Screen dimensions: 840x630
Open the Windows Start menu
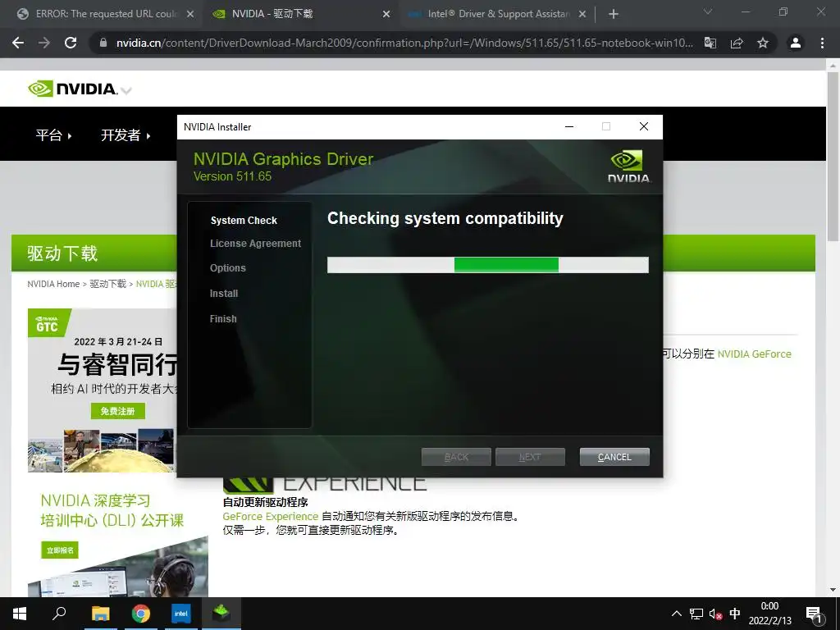20,614
